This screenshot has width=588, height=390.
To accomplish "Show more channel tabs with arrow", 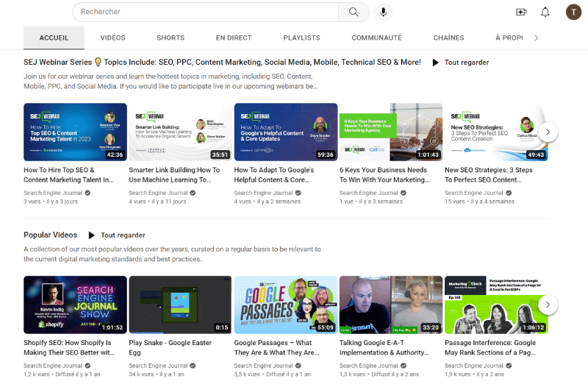I will [537, 38].
